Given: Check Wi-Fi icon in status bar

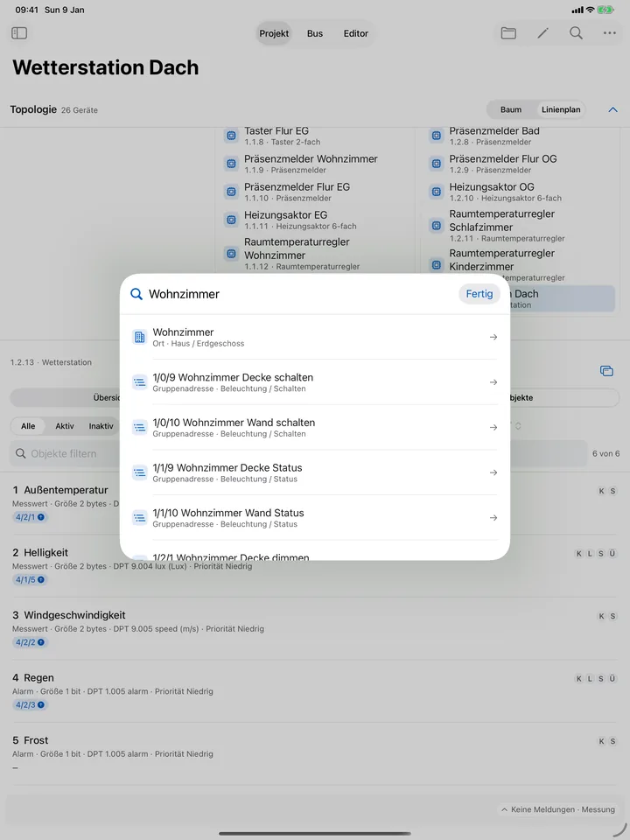Looking at the screenshot, I should click(x=590, y=10).
